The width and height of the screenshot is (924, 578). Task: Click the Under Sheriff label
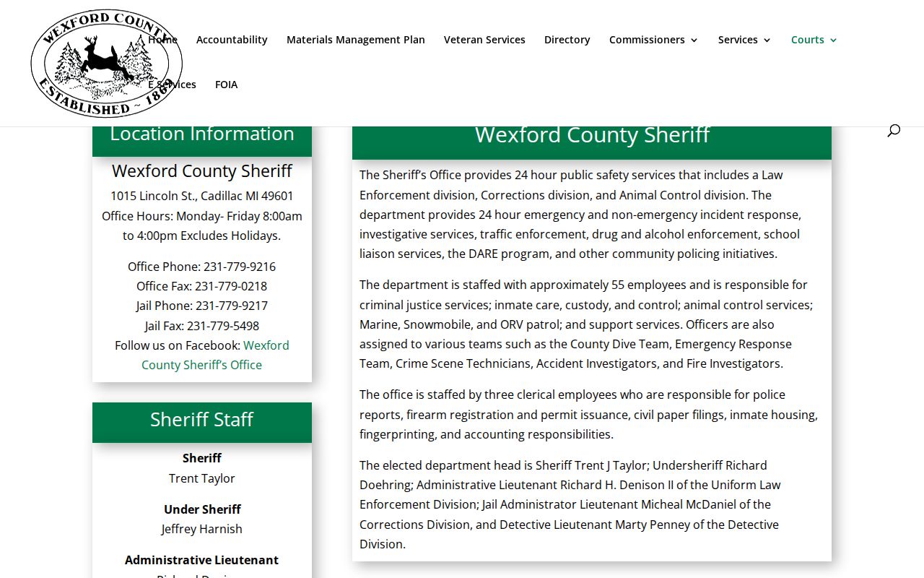pos(202,509)
